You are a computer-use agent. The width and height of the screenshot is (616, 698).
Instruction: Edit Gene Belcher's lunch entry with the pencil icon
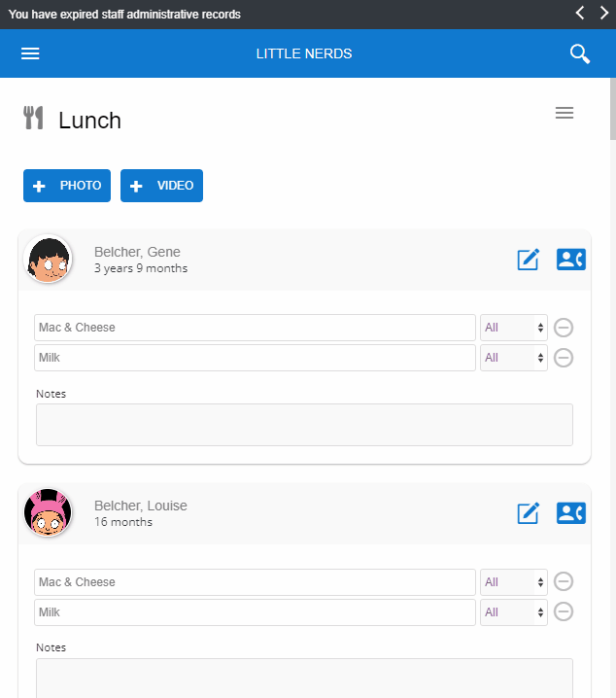tap(528, 260)
